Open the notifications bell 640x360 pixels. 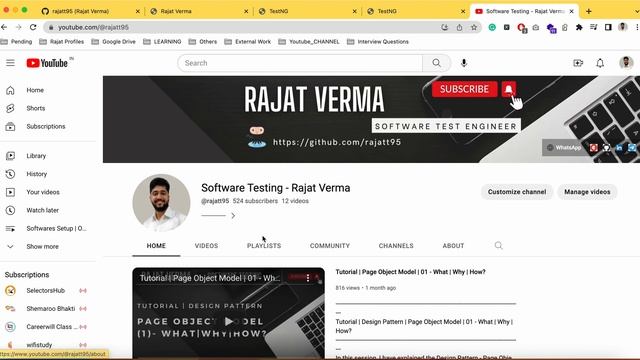pos(600,63)
